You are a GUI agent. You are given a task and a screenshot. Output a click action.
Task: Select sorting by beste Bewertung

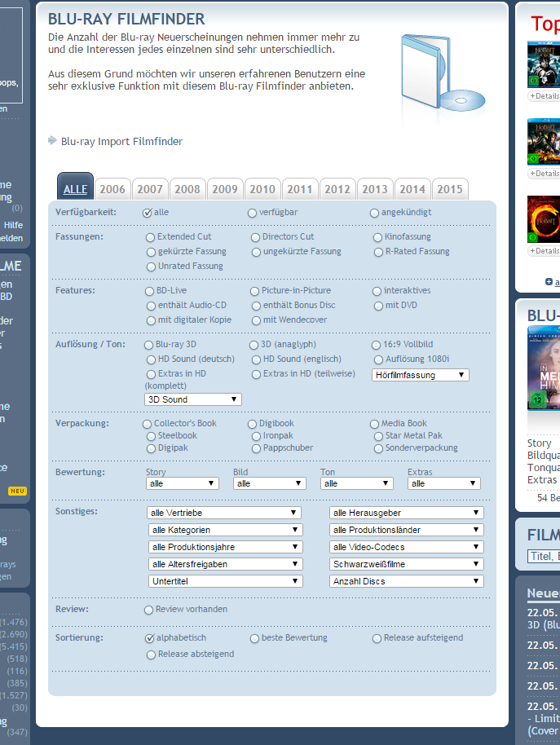point(255,638)
